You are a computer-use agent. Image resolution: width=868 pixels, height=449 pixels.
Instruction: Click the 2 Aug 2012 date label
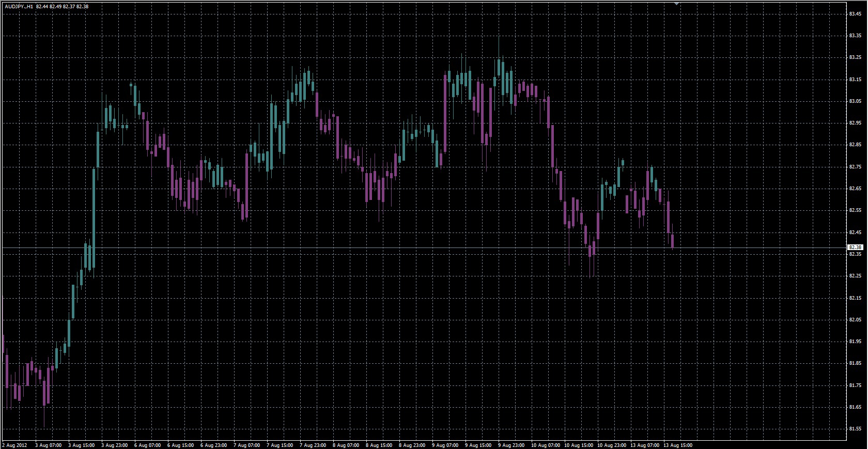(x=15, y=445)
